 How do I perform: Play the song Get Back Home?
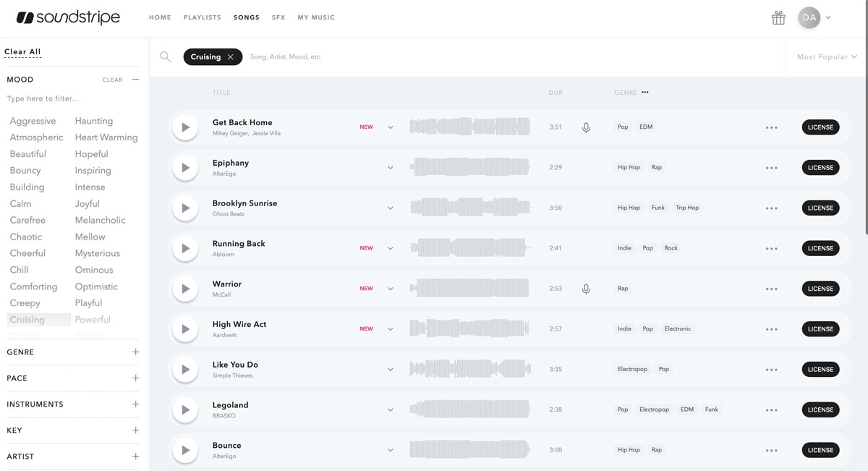click(185, 127)
